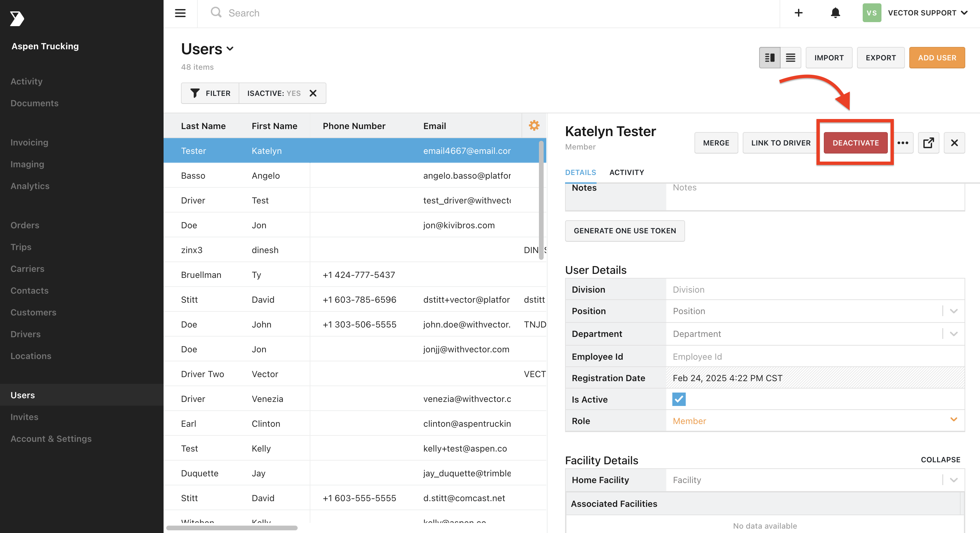Switch to split panel view icon
This screenshot has width=980, height=533.
[x=770, y=58]
